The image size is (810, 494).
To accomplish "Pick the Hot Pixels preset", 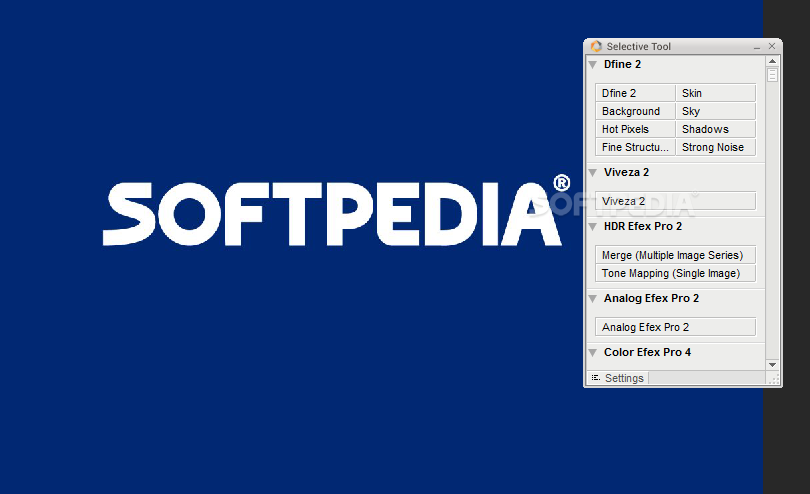I will 635,129.
